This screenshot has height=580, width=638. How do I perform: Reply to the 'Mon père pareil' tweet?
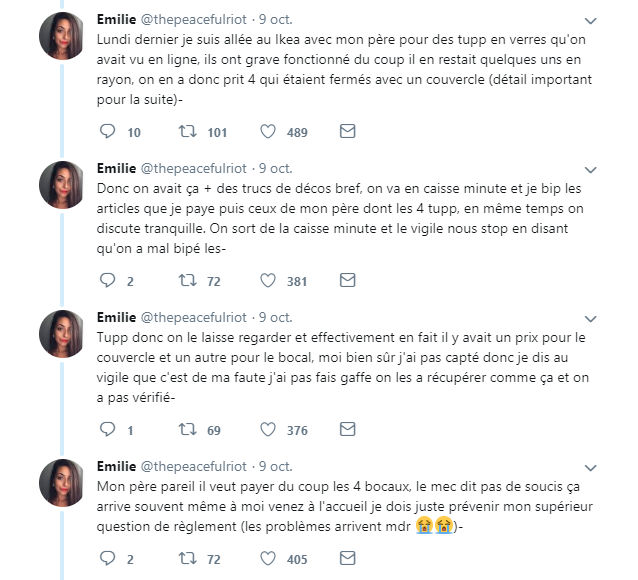(107, 558)
